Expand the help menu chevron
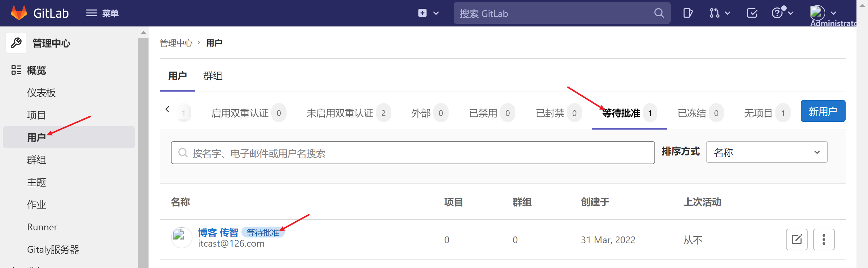868x268 pixels. [791, 13]
